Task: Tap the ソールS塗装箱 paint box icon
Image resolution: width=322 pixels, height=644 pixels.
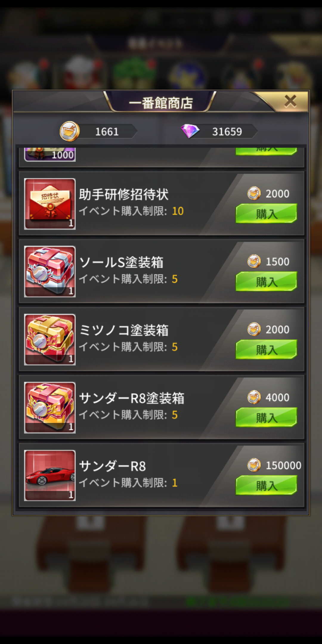Action: (50, 272)
